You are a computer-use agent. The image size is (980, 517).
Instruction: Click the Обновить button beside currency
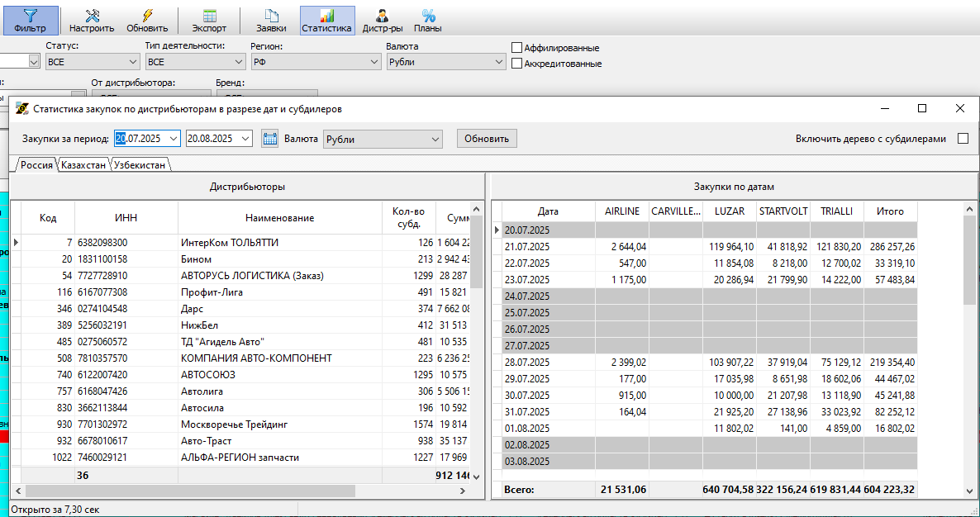tap(487, 139)
